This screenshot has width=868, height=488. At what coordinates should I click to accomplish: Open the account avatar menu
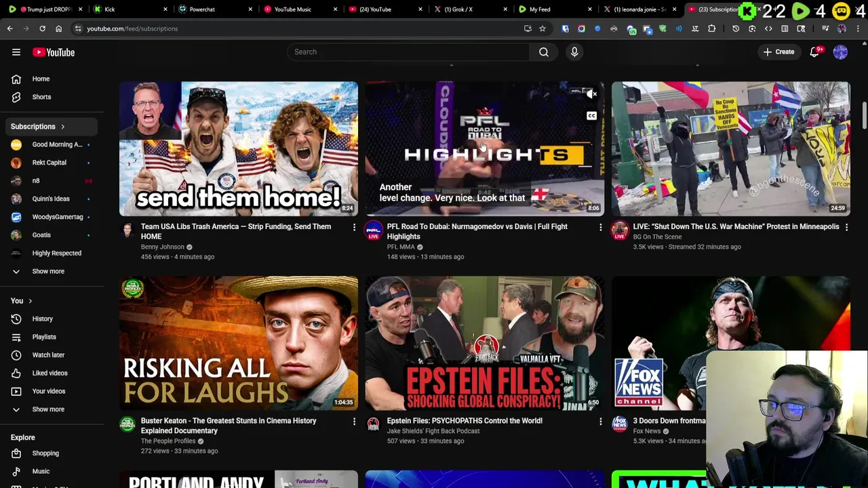coord(840,52)
